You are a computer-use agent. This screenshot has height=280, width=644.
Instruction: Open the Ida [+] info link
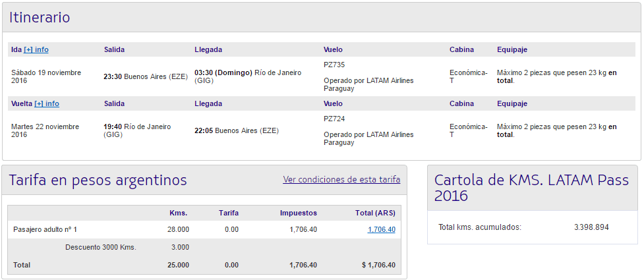[36, 49]
